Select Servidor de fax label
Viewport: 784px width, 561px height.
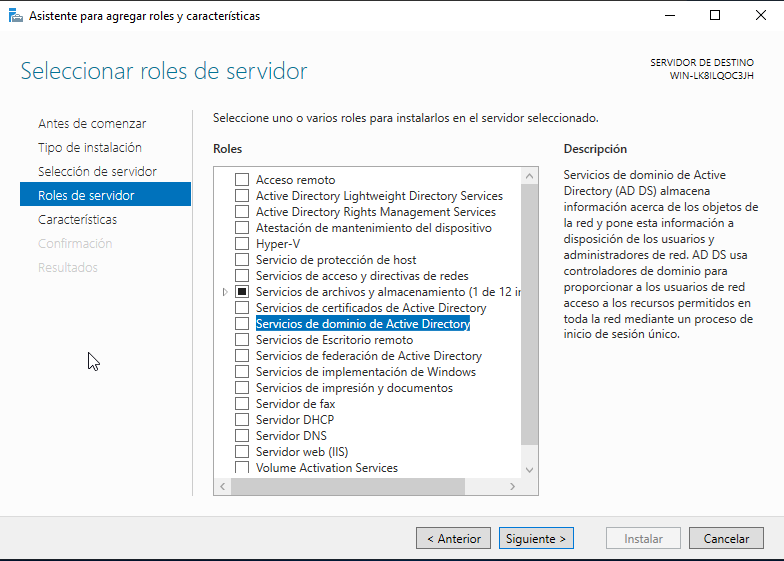pos(296,404)
